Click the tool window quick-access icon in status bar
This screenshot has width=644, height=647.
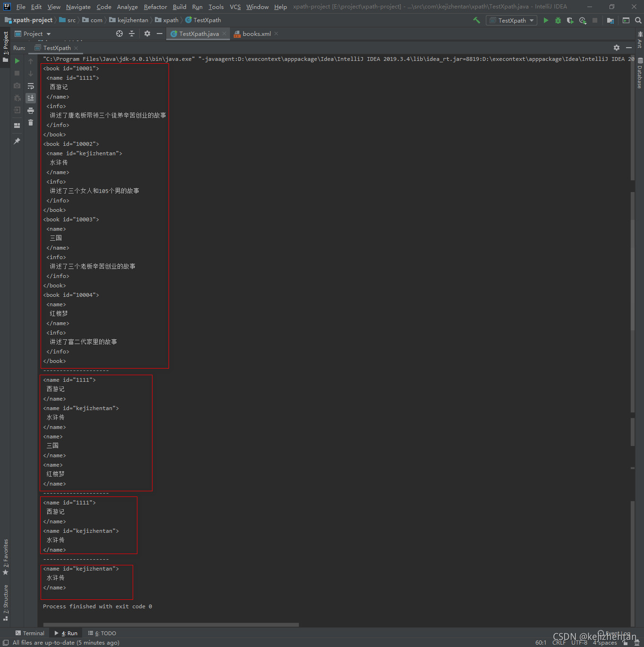6,643
